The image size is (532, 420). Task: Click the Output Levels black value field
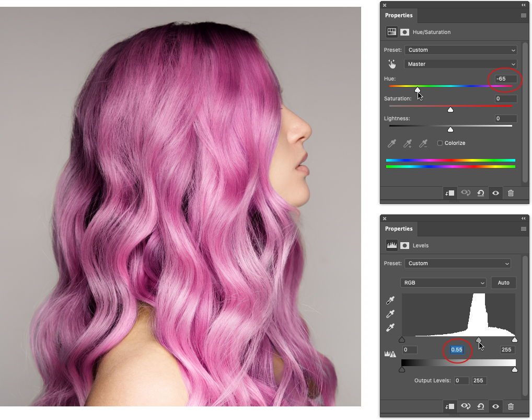point(461,381)
